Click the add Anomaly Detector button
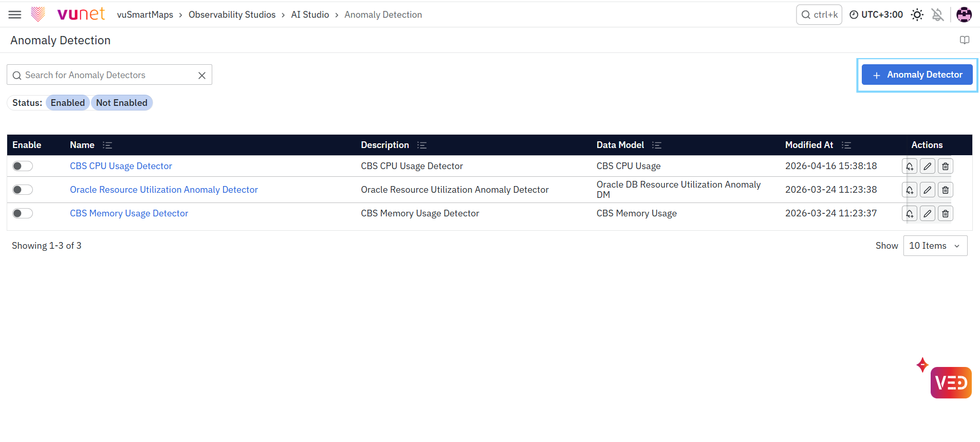The width and height of the screenshot is (980, 442). tap(917, 75)
